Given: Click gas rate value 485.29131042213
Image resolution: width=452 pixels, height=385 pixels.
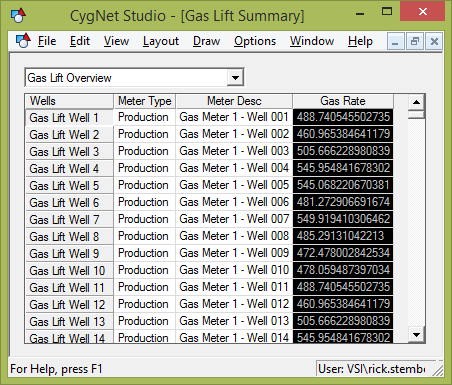Looking at the screenshot, I should pos(343,236).
